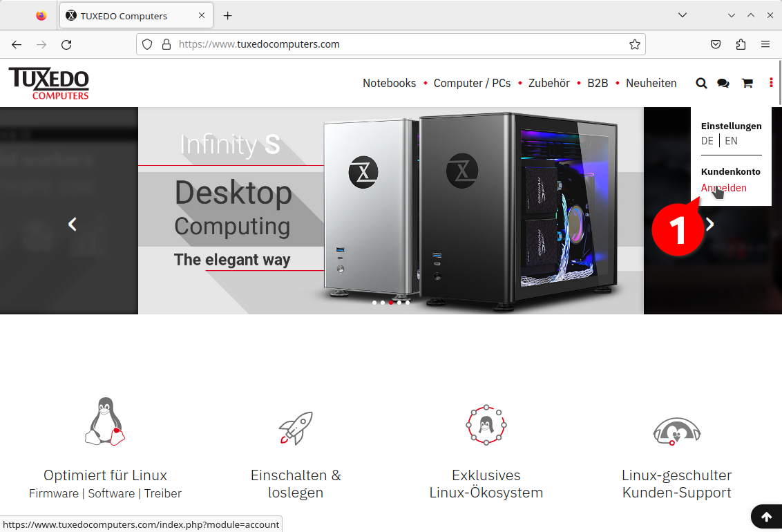Reload the page with refresh icon
Screen dimensions: 782x532
tap(66, 44)
